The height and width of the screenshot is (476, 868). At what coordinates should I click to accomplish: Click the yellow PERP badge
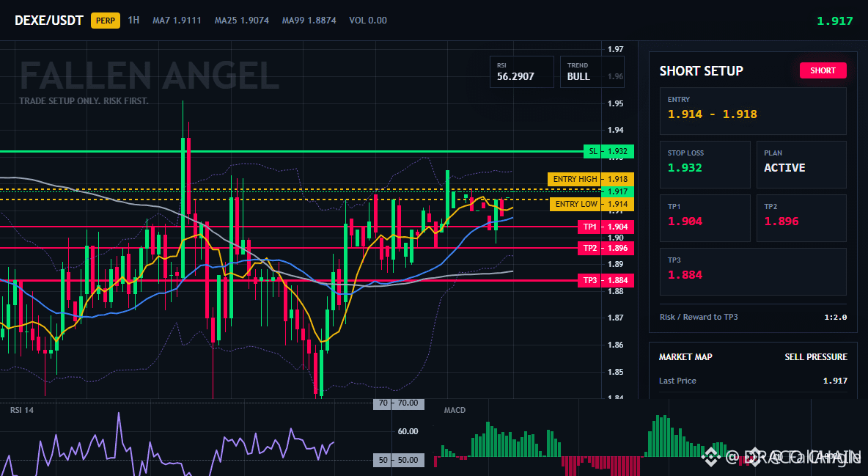pos(105,21)
